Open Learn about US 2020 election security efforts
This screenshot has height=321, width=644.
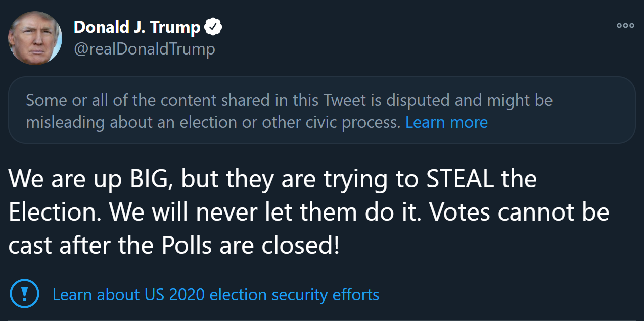216,294
